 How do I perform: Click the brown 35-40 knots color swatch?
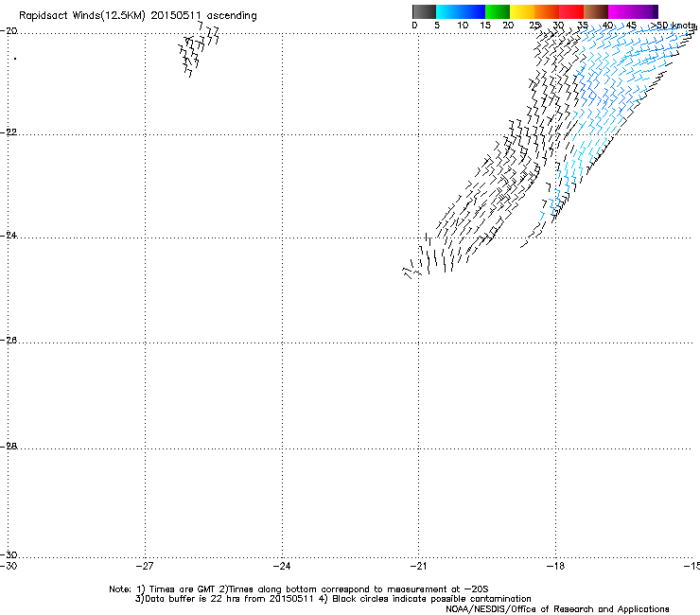pyautogui.click(x=596, y=11)
